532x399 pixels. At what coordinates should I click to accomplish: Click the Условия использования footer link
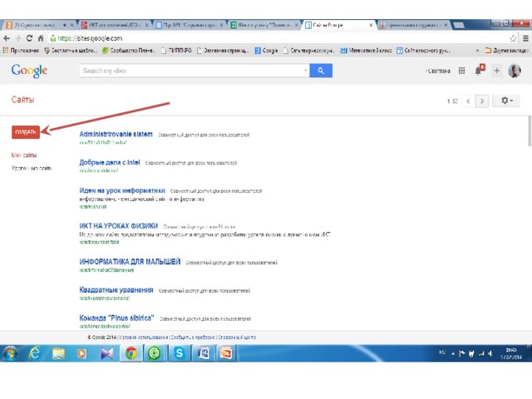pyautogui.click(x=144, y=337)
